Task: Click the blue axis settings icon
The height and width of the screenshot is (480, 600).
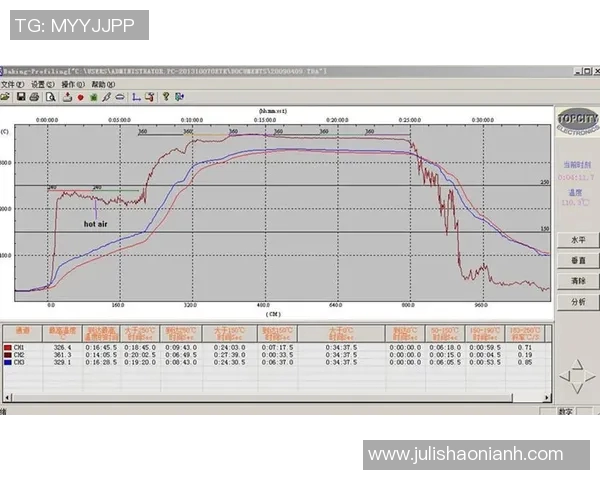Action: tap(136, 97)
